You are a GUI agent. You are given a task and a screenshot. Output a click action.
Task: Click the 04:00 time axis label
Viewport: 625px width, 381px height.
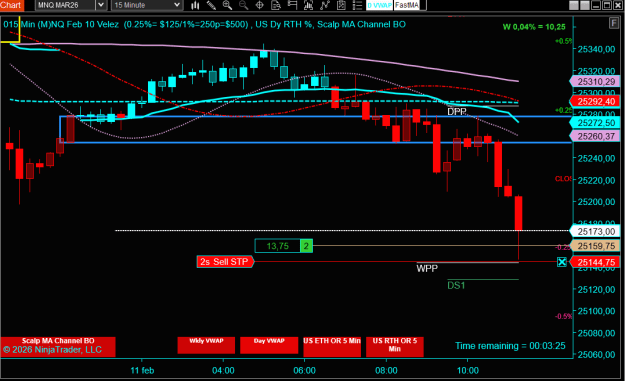223,371
